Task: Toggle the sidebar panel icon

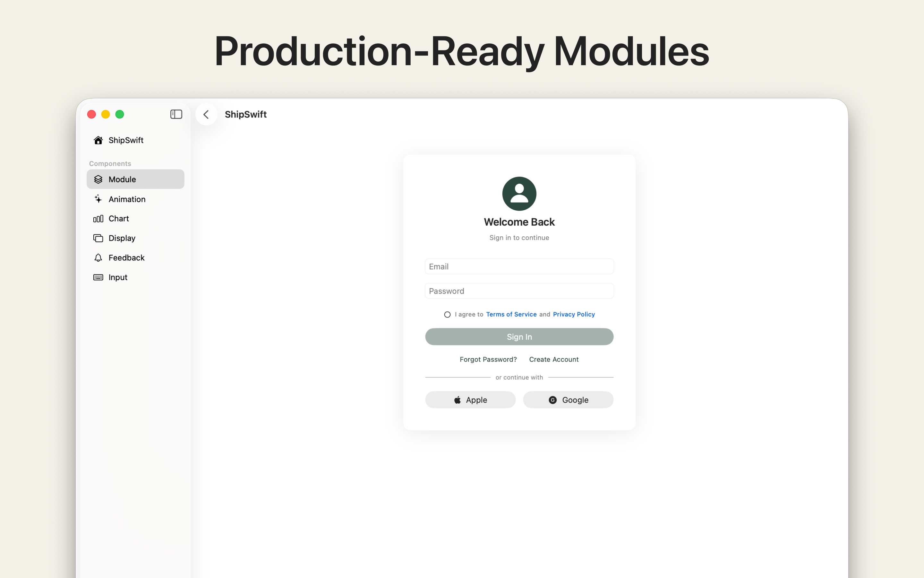Action: [176, 114]
